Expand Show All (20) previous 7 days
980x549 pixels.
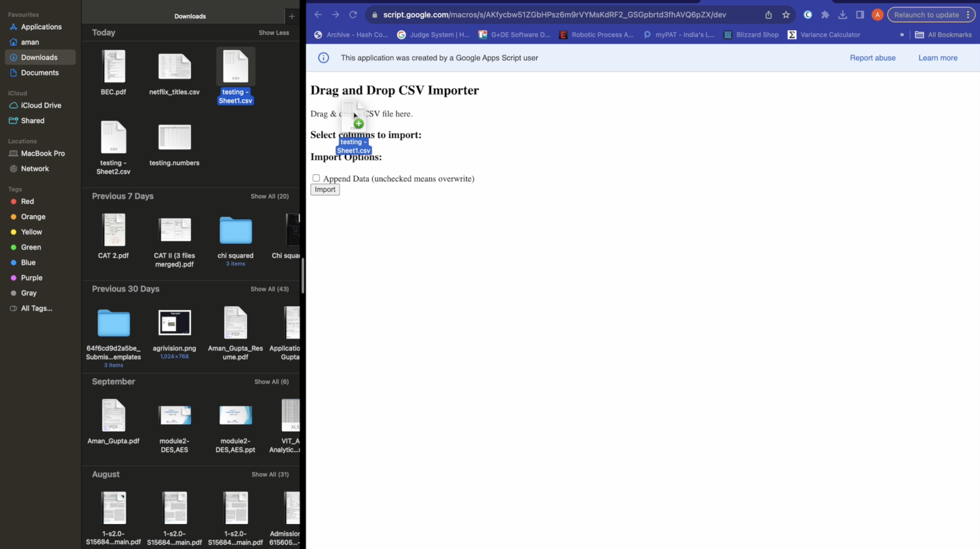[269, 196]
